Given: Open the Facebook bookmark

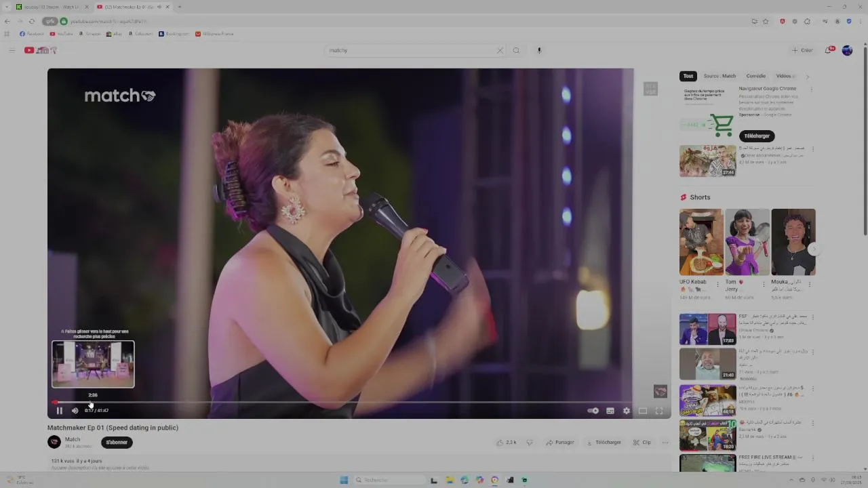Looking at the screenshot, I should pos(32,34).
